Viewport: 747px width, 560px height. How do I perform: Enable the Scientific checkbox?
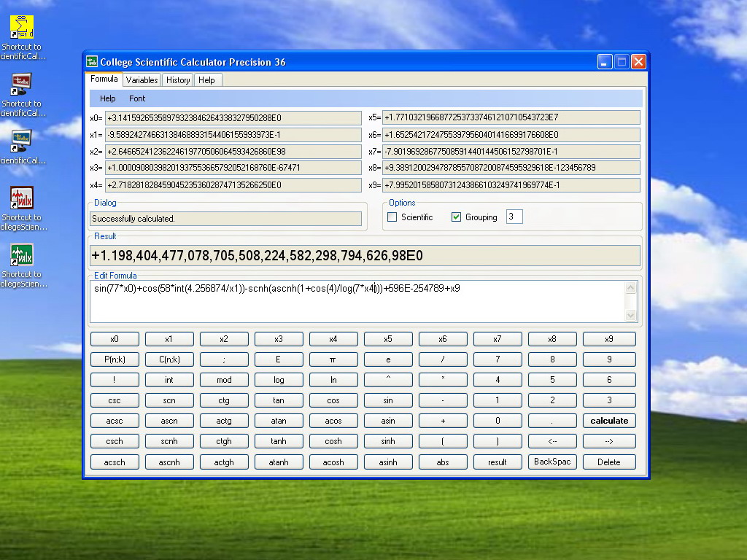click(392, 217)
